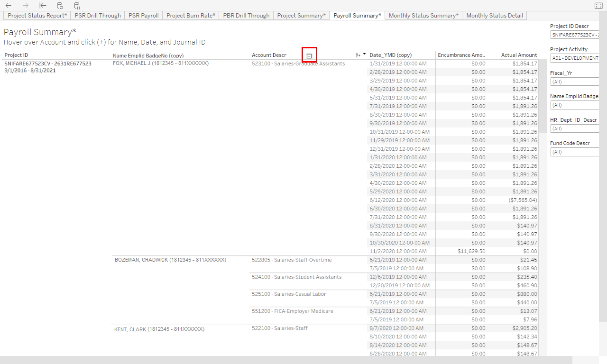Click 524100 - Salaries-Student Assistants account

tap(296, 277)
